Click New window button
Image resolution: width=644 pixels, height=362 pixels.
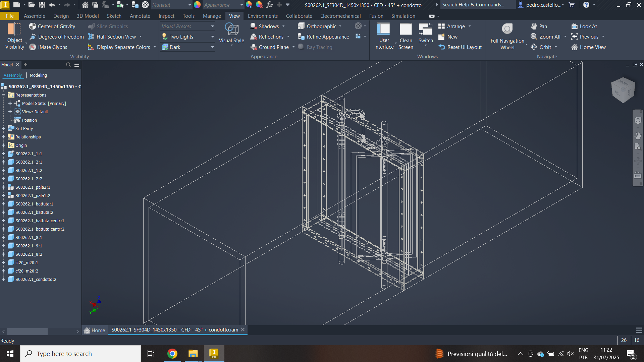tap(448, 37)
